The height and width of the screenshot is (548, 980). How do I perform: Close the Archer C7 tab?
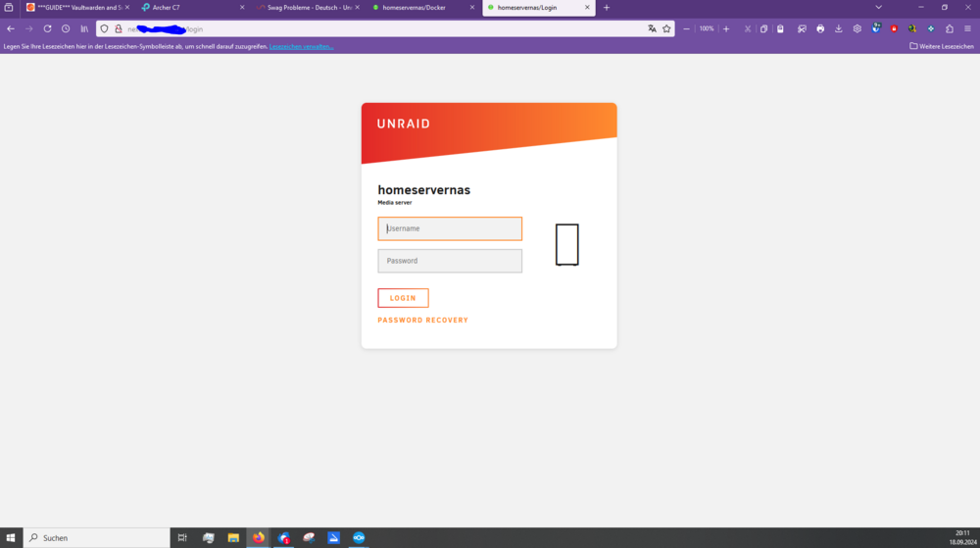point(242,8)
